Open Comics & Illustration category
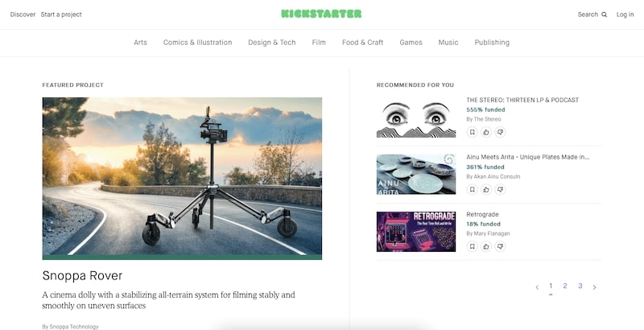The width and height of the screenshot is (644, 330). tap(197, 43)
